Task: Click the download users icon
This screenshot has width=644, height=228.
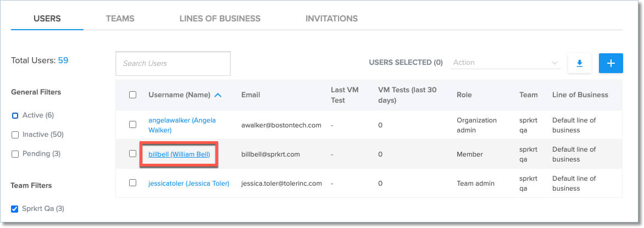Action: coord(579,63)
